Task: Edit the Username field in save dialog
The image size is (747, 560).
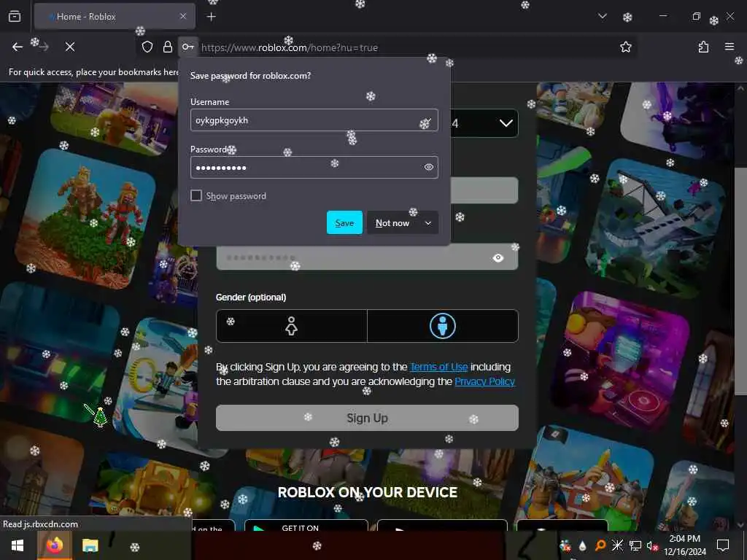Action: [x=314, y=120]
